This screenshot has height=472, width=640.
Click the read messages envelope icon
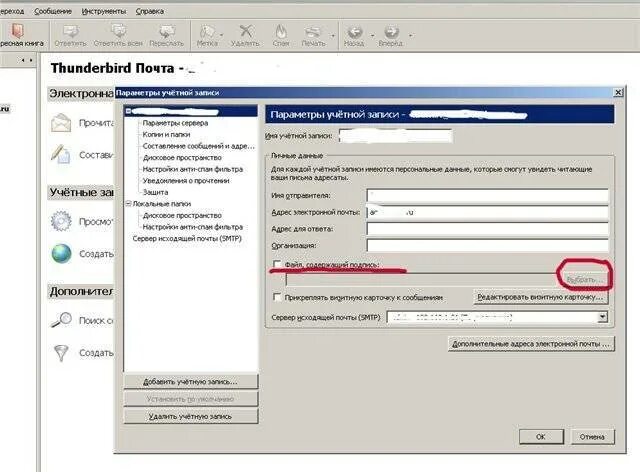point(61,122)
